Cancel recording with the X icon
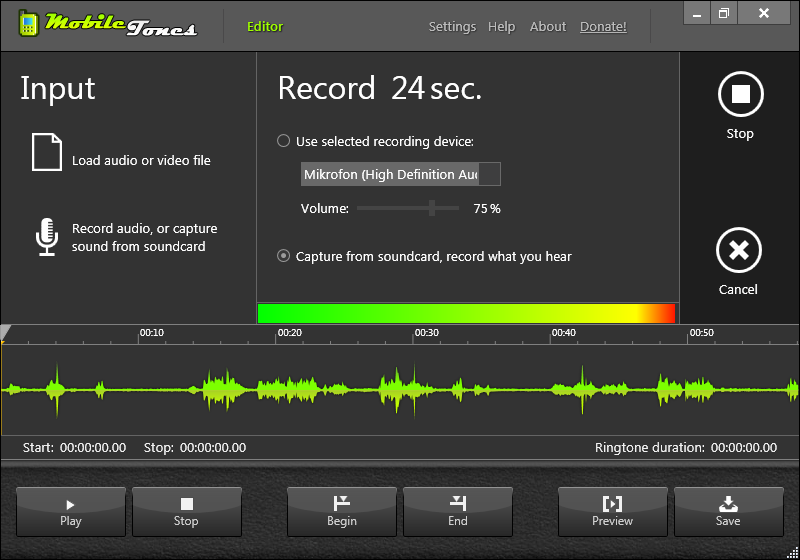The image size is (800, 560). [738, 251]
